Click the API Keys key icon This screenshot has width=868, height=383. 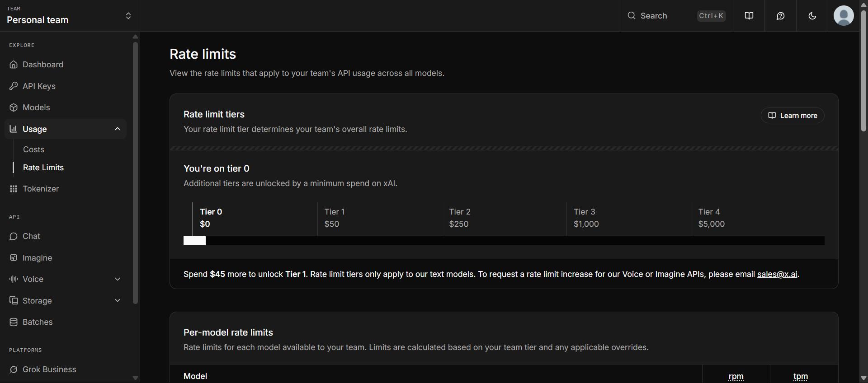pyautogui.click(x=14, y=86)
